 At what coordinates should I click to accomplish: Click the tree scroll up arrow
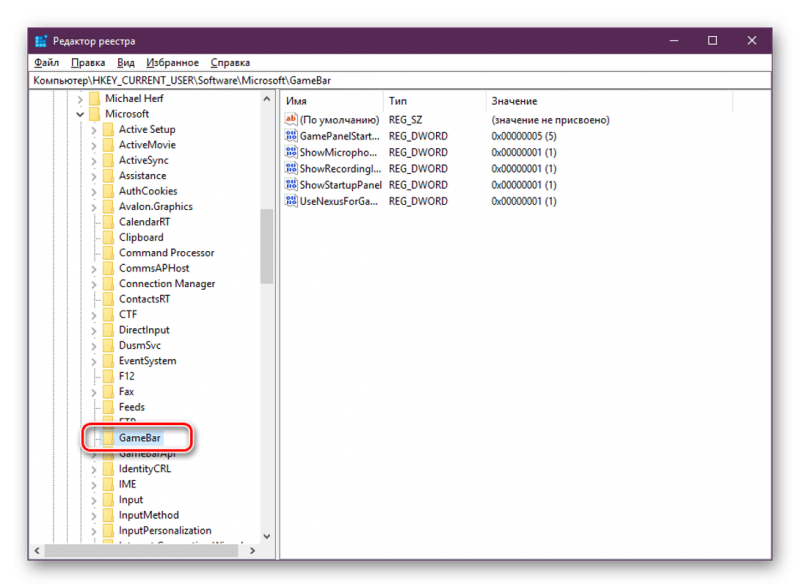267,99
